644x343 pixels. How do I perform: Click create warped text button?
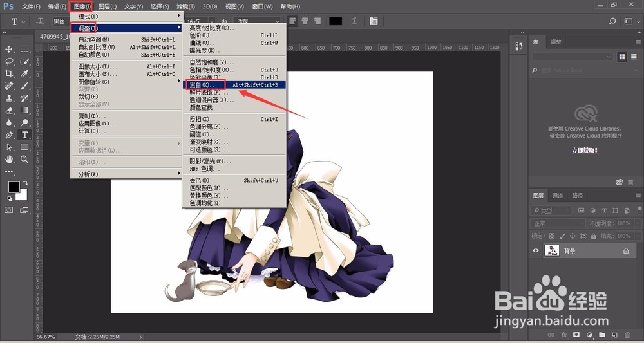pos(354,21)
